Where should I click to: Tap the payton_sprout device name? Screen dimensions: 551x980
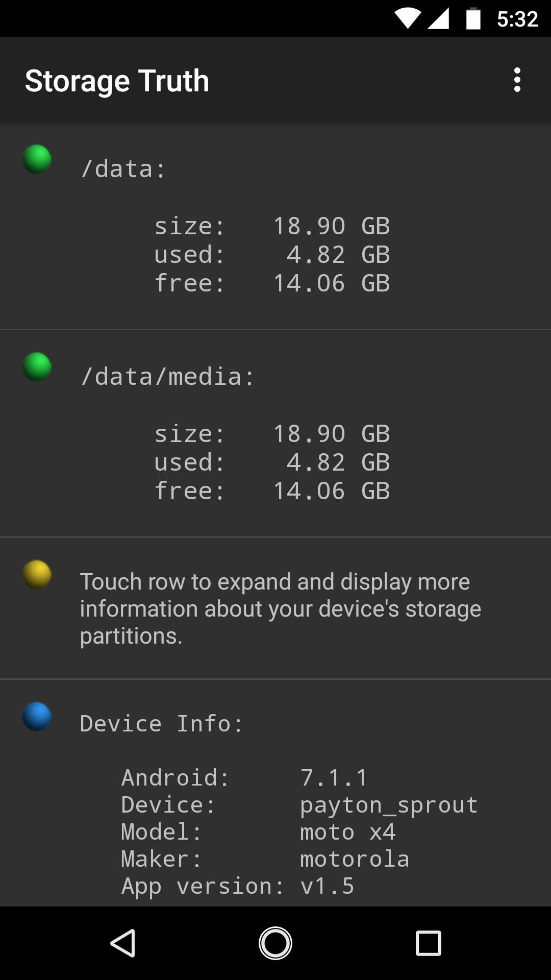click(389, 805)
